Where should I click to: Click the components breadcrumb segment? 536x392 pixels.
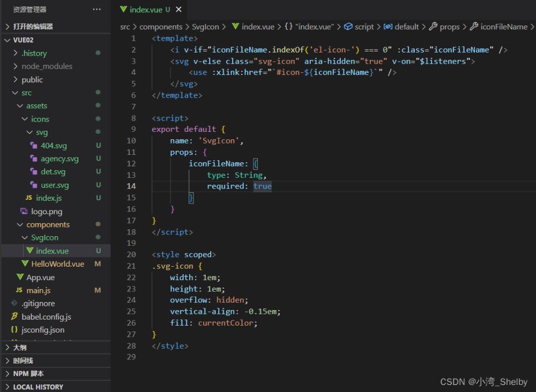[161, 27]
